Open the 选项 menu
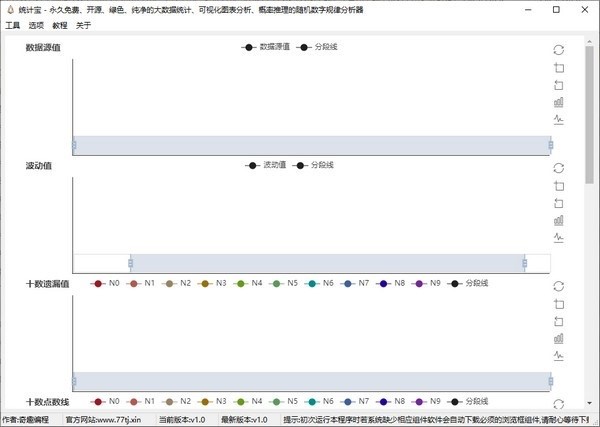Screen dimensions: 600x427 pyautogui.click(x=36, y=25)
